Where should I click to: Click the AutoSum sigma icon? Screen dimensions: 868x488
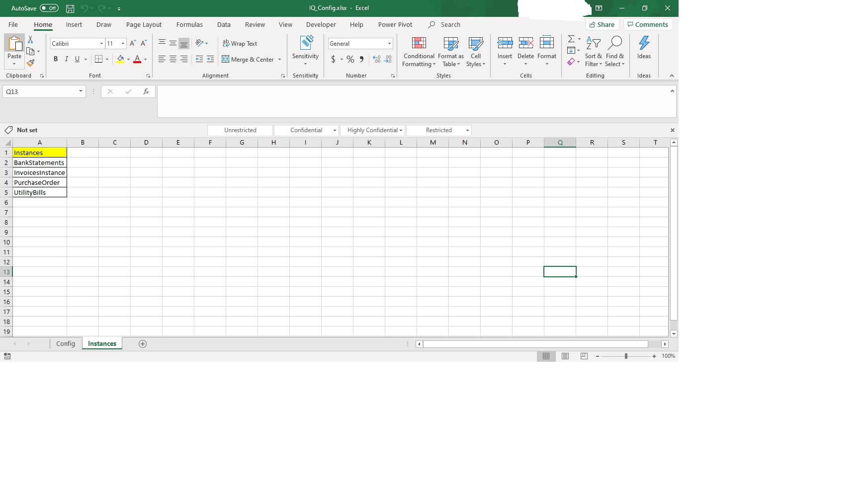point(571,39)
